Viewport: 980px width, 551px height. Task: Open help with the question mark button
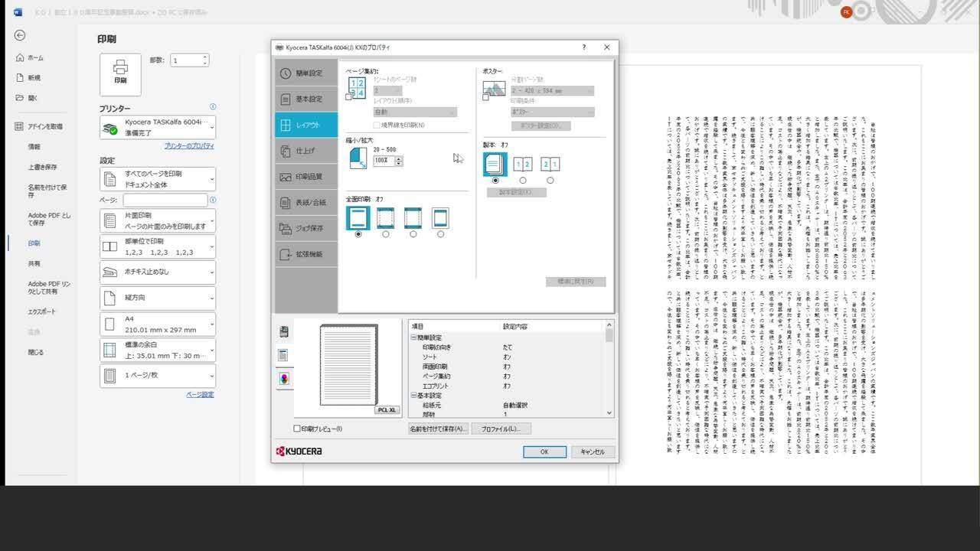point(584,47)
